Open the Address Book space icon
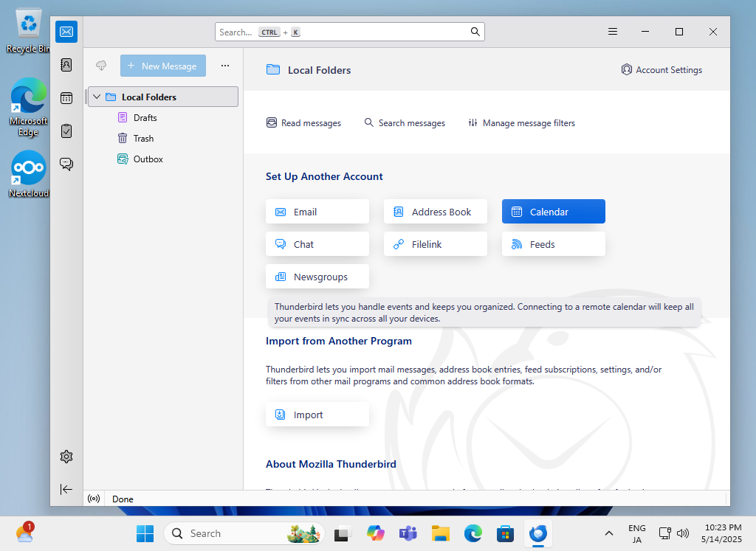Screen dimensions: 756x551 66,64
